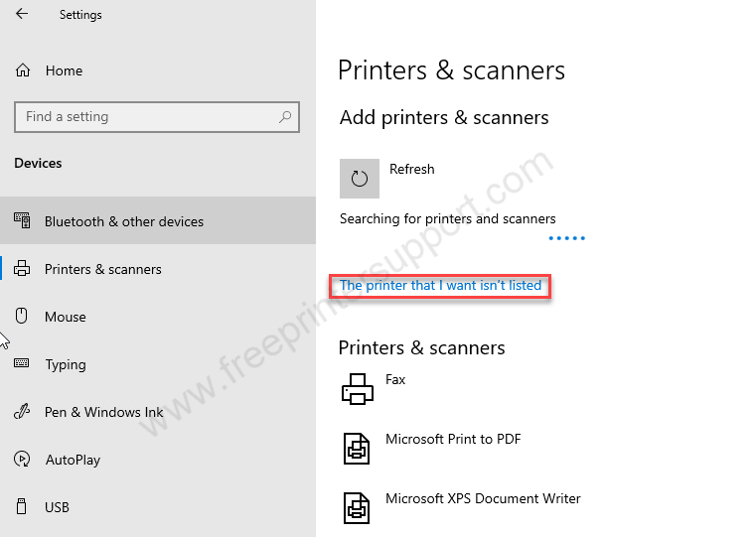Screen dimensions: 756x537
Task: Click the Fax printer icon
Action: (358, 389)
